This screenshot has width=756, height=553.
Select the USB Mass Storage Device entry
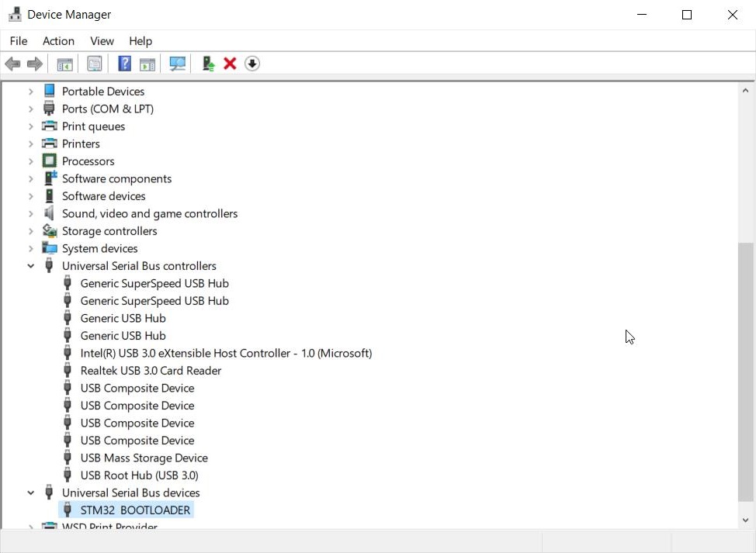[x=144, y=458]
